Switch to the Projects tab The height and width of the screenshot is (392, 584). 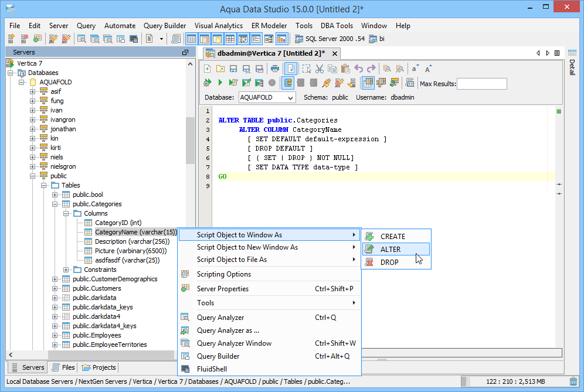pyautogui.click(x=99, y=367)
